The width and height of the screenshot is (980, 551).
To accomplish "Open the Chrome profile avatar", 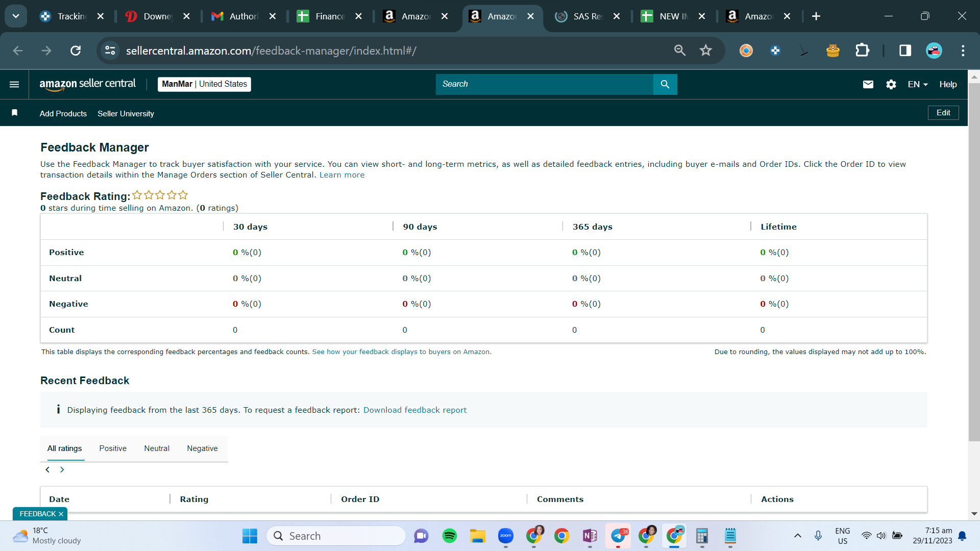I will click(934, 51).
